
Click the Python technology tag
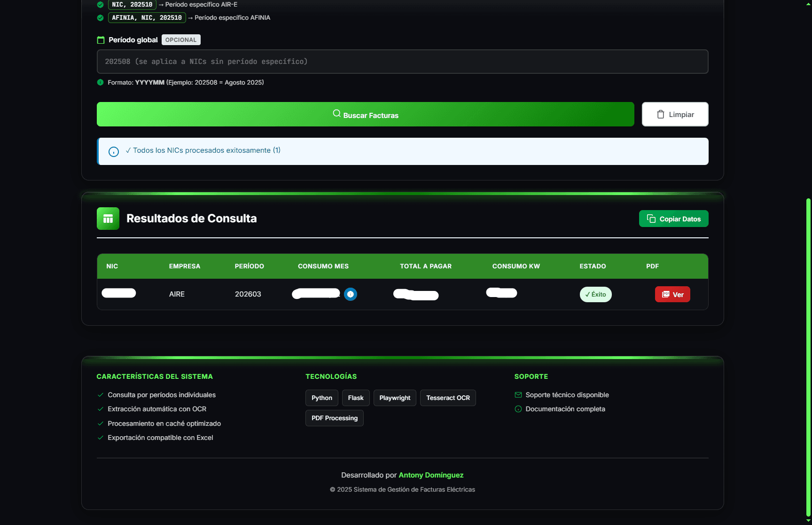point(322,398)
